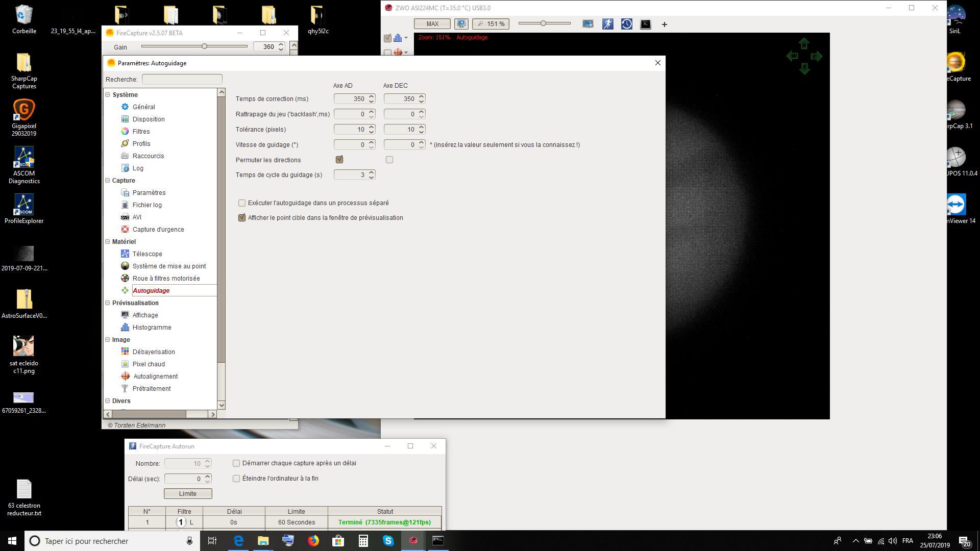This screenshot has height=551, width=980.
Task: Select Télescope in settings tree
Action: 147,254
